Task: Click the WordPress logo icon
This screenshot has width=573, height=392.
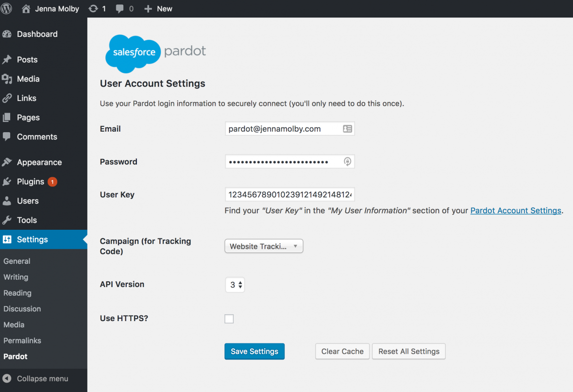Action: point(7,9)
